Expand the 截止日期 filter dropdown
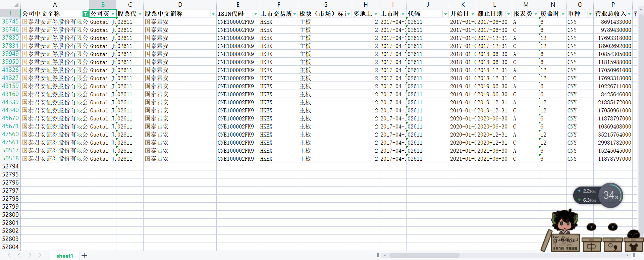644x260 pixels. pyautogui.click(x=509, y=14)
